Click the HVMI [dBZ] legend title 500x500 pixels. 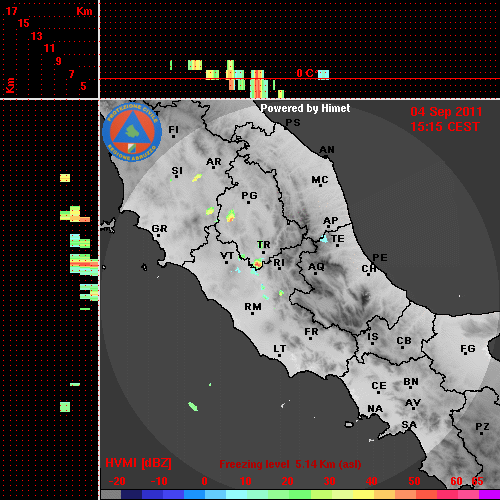138,463
